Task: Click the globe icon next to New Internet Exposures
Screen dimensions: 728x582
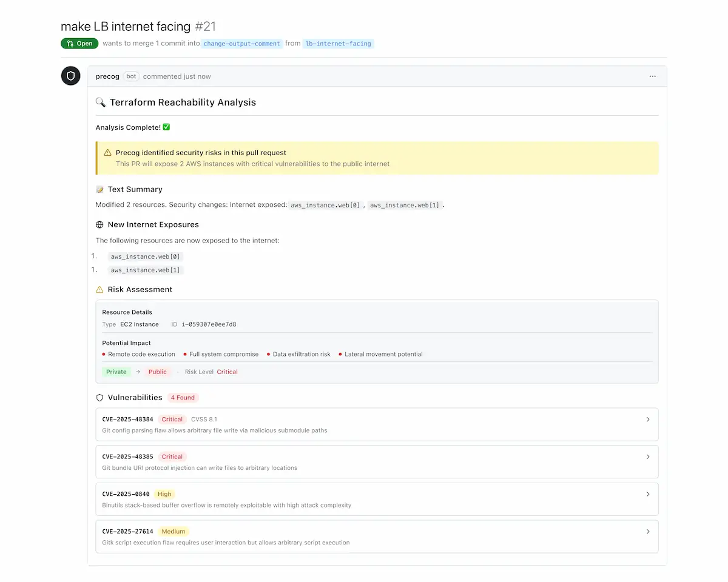Action: (x=99, y=224)
